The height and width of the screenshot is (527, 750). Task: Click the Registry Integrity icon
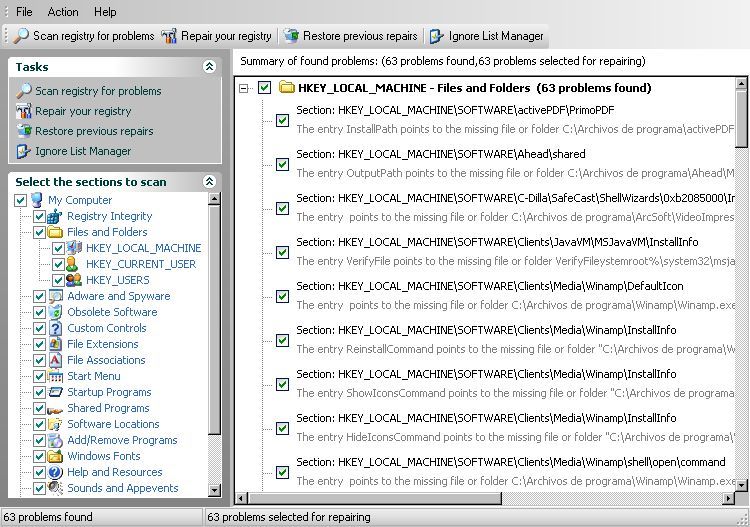pyautogui.click(x=55, y=216)
